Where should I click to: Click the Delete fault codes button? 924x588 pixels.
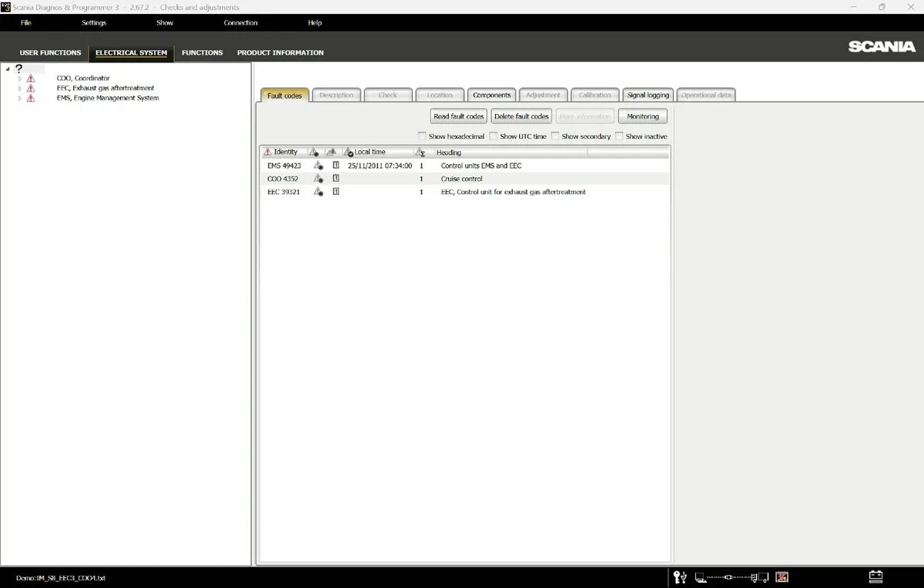click(x=521, y=116)
